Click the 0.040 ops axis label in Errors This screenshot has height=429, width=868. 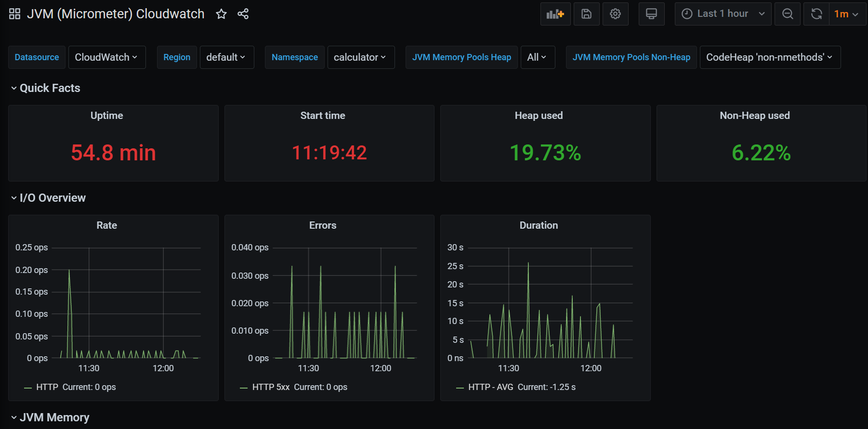click(250, 247)
